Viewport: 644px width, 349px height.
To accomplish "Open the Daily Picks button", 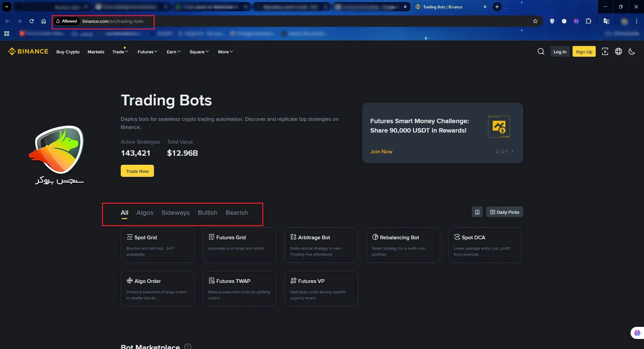I will (x=504, y=212).
